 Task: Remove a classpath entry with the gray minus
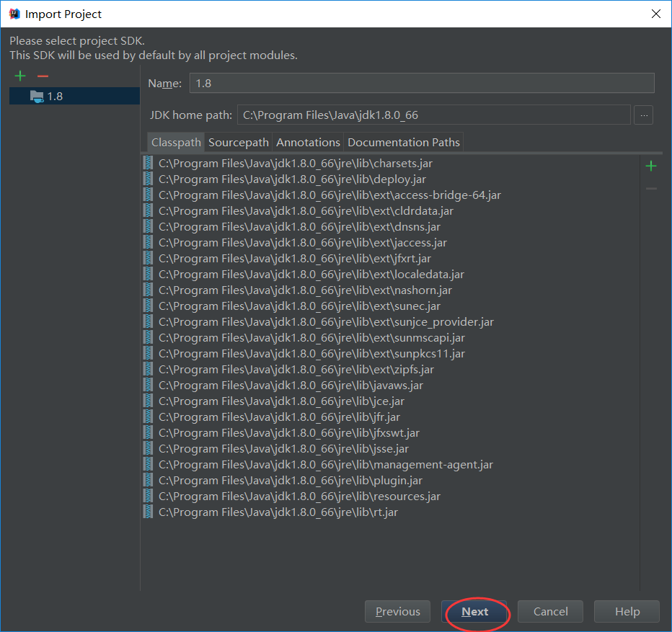click(x=651, y=188)
